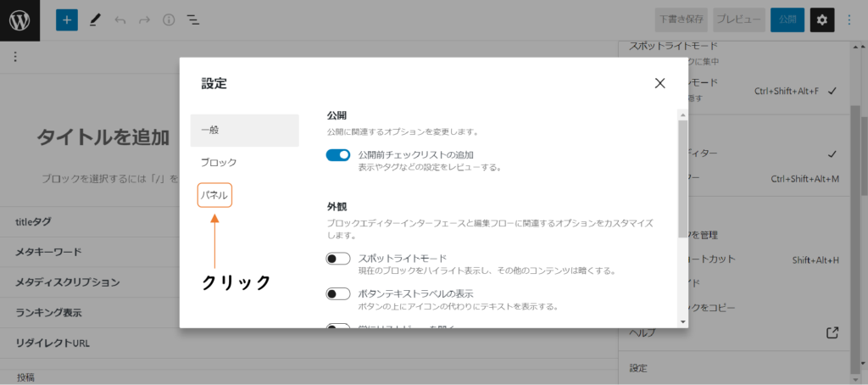Viewport: 868px width, 385px height.
Task: Close the 設定 dialog with X
Action: tap(659, 83)
